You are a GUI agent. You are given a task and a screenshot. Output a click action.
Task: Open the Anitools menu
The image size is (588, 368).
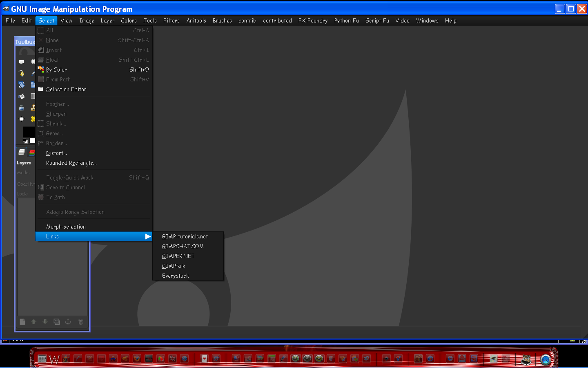point(196,20)
